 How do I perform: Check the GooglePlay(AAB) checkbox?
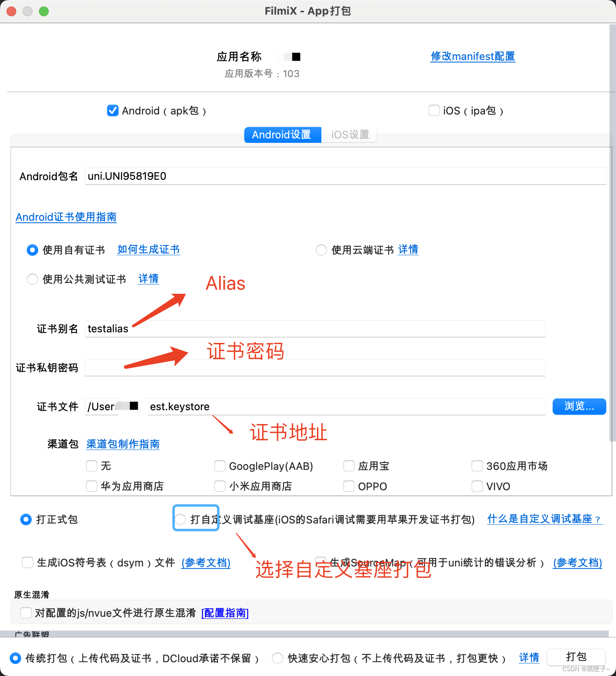220,466
